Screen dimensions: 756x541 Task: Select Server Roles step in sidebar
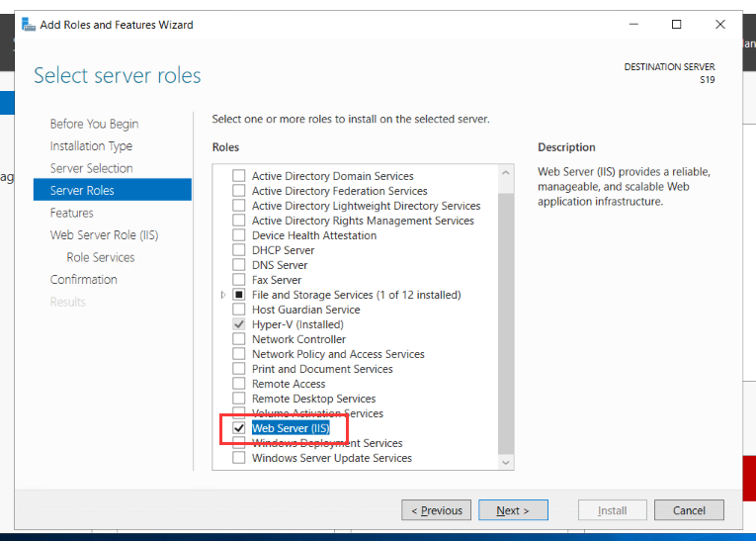point(113,190)
